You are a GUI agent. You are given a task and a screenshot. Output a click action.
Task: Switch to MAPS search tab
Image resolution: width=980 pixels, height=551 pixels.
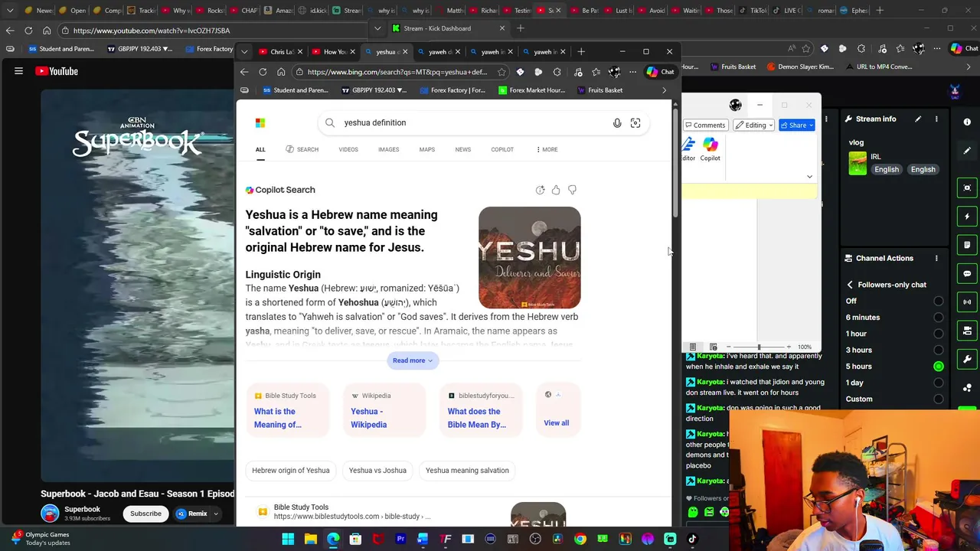pos(427,149)
